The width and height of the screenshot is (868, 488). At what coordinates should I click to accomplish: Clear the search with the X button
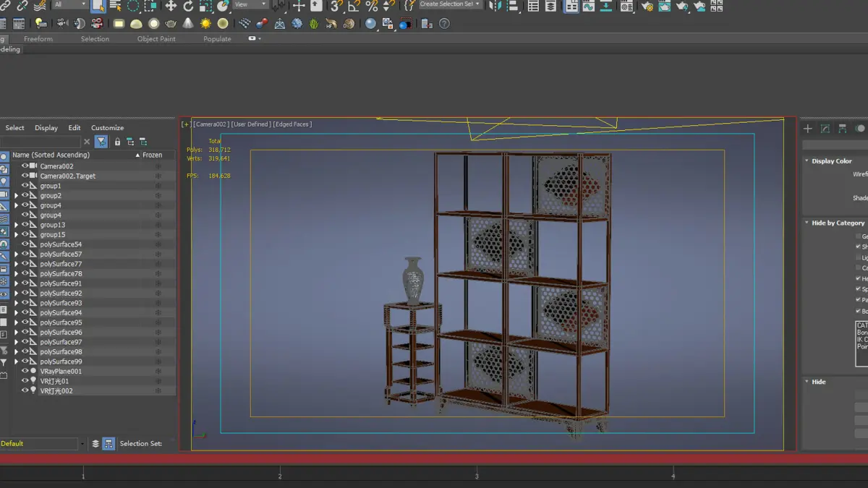tap(87, 142)
